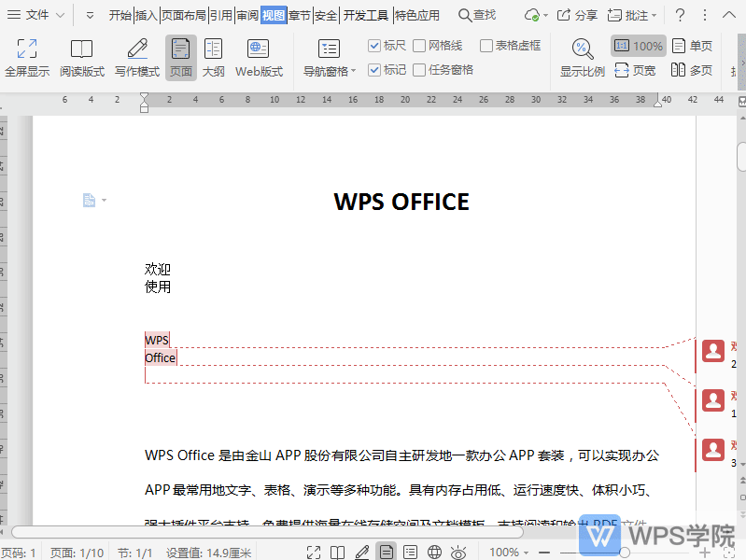Image resolution: width=746 pixels, height=560 pixels.
Task: Switch to the 审阅 tab
Action: (247, 15)
